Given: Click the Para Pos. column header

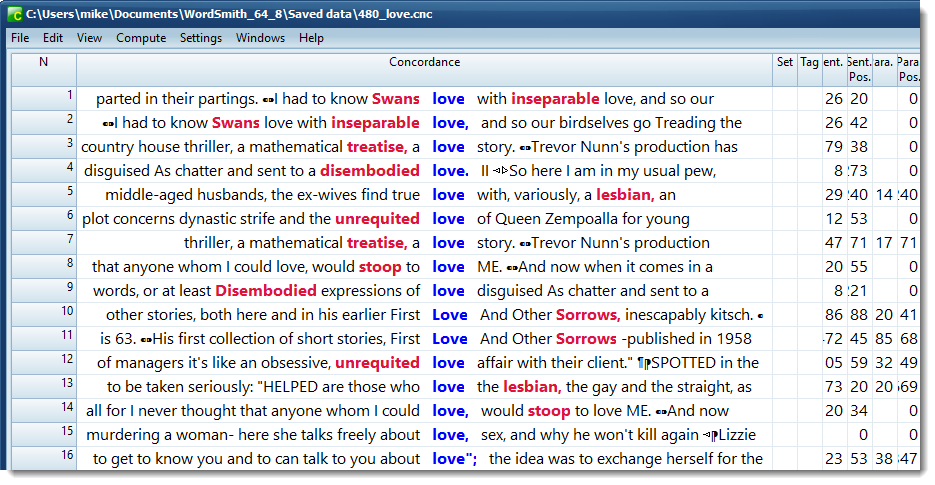Looking at the screenshot, I should (908, 69).
